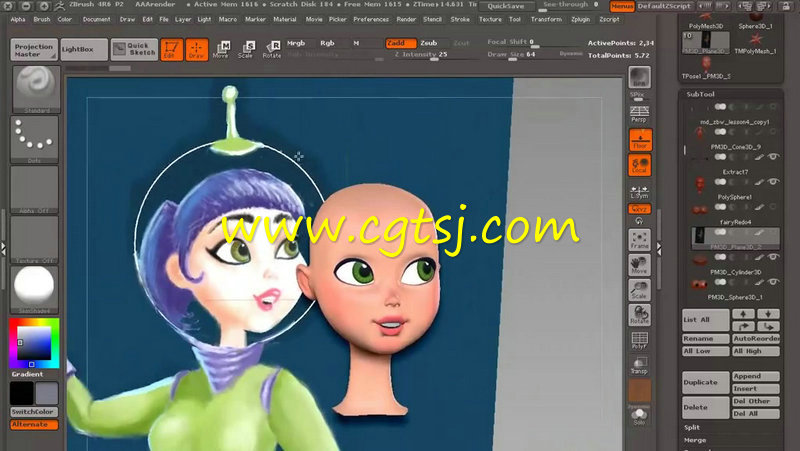This screenshot has width=800, height=451.
Task: Click the Append button
Action: 756,376
